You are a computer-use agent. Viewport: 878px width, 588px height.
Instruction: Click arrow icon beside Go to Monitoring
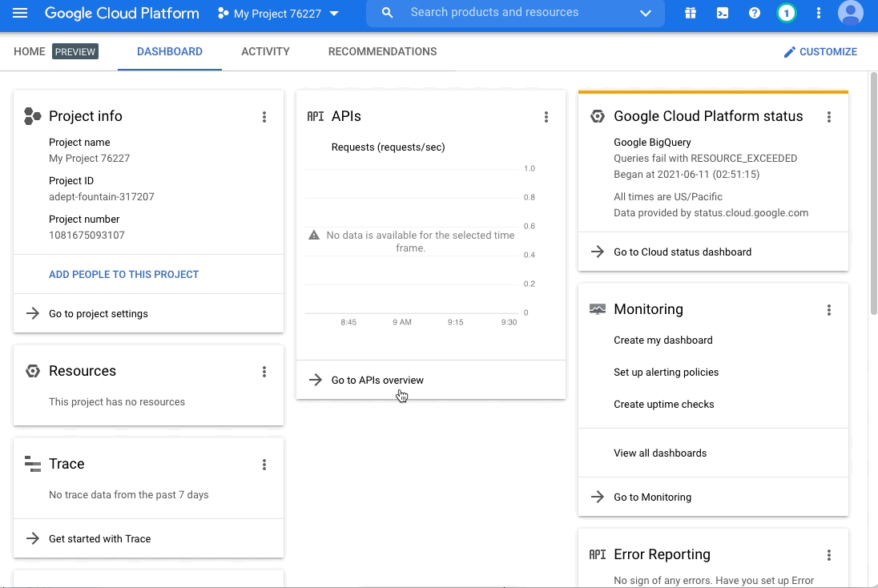point(598,497)
